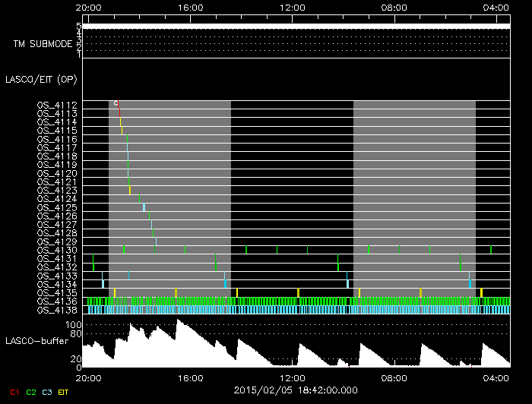Select the EIT legend entry
Viewport: 532px width, 404px height.
63,392
